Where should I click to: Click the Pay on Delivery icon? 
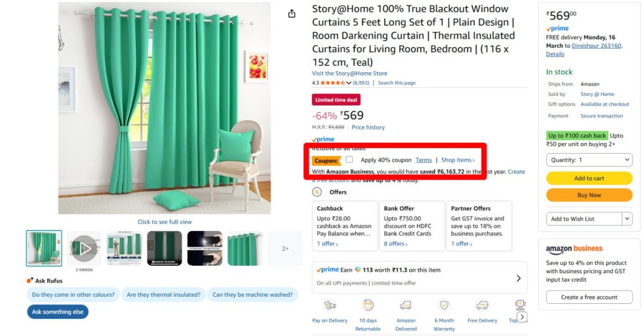330,305
